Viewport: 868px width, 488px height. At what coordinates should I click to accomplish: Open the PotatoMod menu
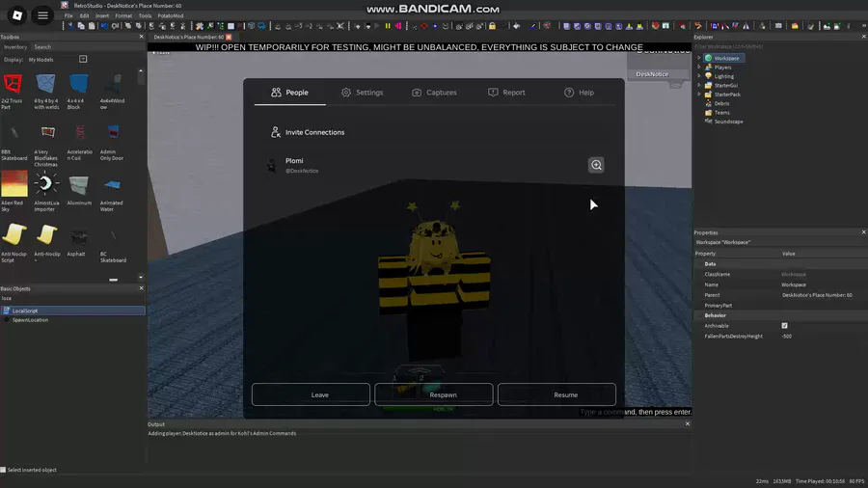[171, 16]
